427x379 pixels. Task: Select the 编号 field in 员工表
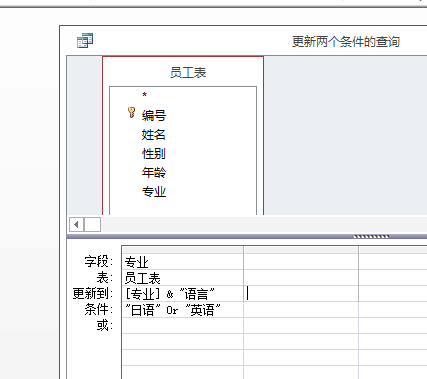click(154, 116)
